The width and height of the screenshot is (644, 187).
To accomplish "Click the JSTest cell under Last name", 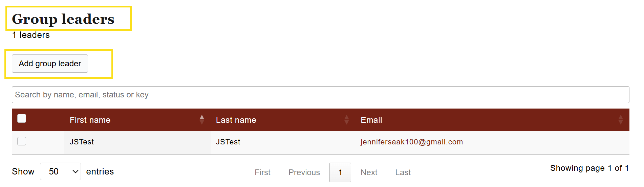I will (228, 142).
